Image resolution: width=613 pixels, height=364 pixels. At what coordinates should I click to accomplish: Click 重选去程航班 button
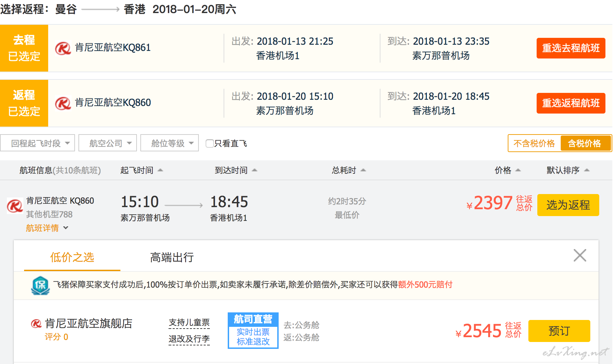(571, 48)
